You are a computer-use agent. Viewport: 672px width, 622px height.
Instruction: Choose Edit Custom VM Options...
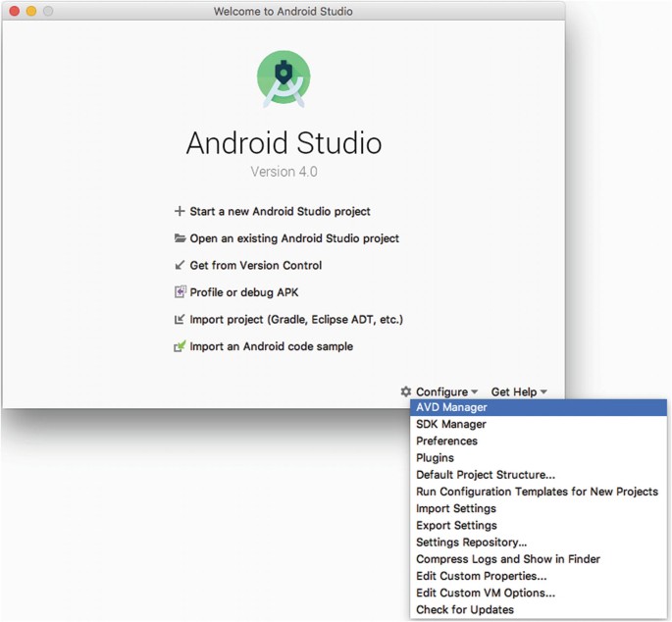click(x=539, y=593)
